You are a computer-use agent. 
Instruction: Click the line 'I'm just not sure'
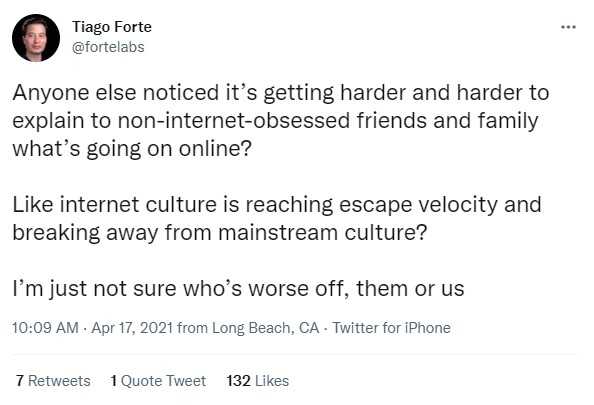coord(238,289)
